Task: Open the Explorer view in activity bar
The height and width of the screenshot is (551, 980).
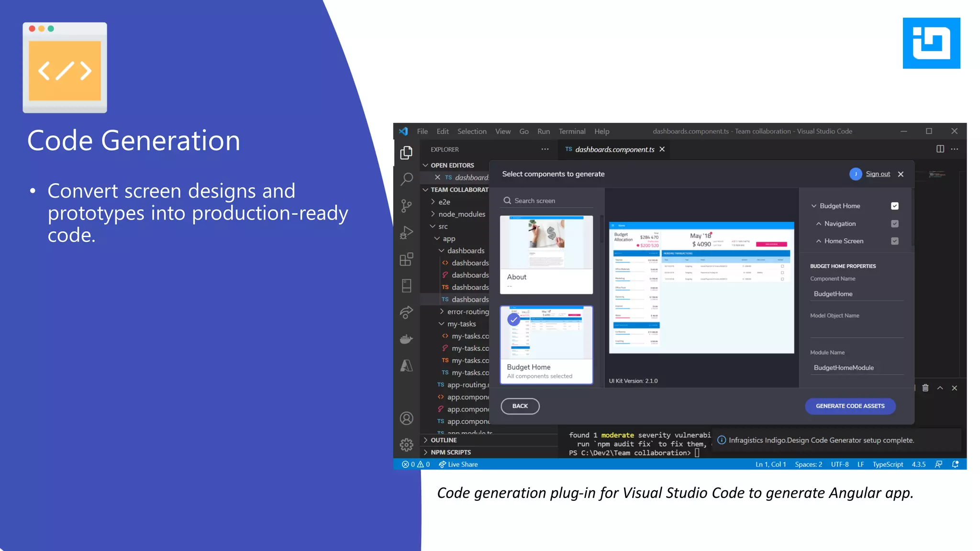Action: pyautogui.click(x=406, y=153)
